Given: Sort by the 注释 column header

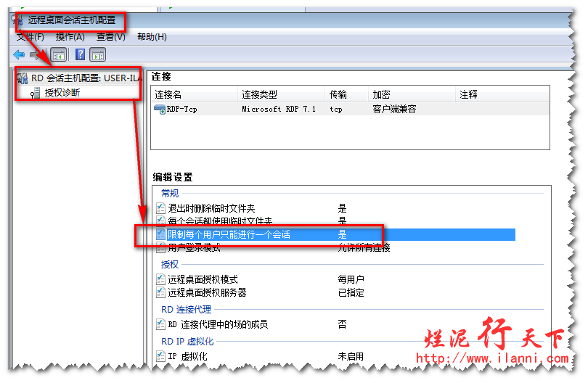Looking at the screenshot, I should (502, 94).
